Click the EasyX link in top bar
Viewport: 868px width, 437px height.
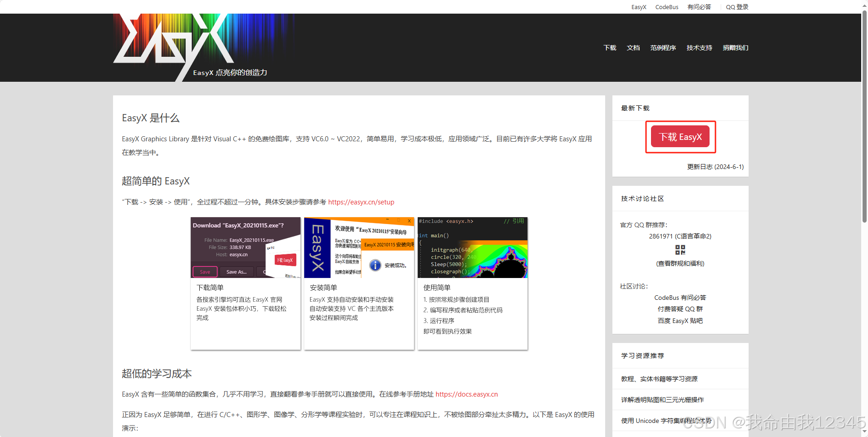tap(639, 7)
